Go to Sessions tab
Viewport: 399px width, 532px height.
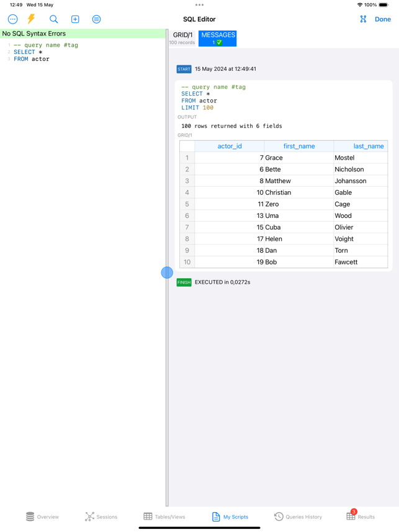click(101, 516)
